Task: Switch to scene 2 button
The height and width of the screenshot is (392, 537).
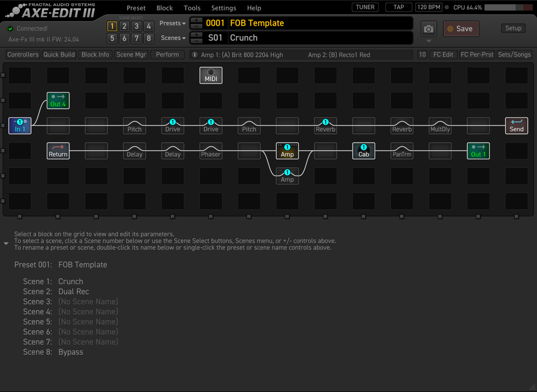Action: click(124, 26)
